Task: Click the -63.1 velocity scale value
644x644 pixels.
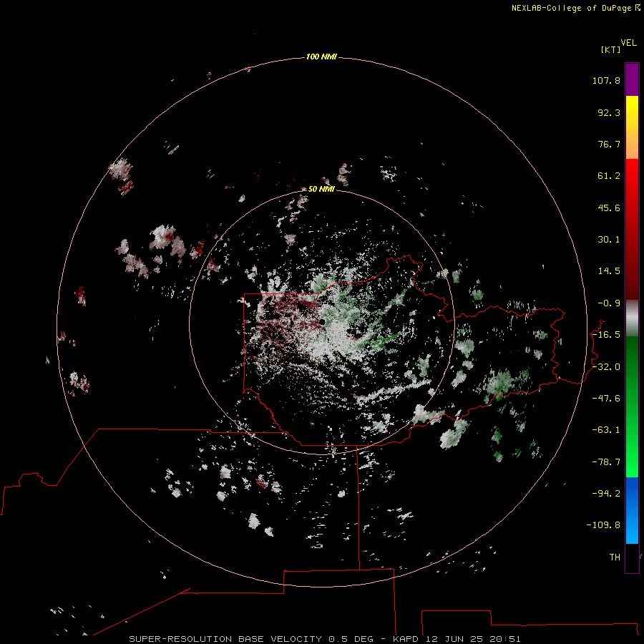Action: coord(606,430)
